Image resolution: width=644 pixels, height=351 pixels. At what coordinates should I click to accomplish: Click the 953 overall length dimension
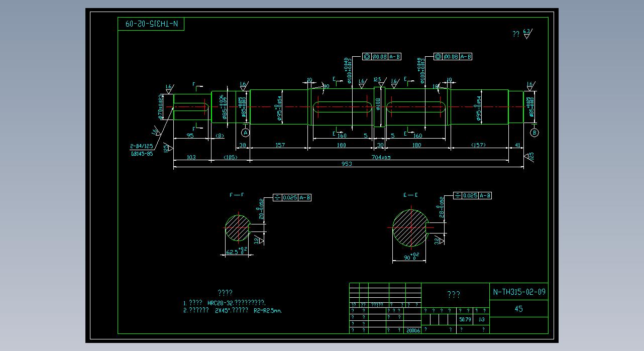pos(347,164)
